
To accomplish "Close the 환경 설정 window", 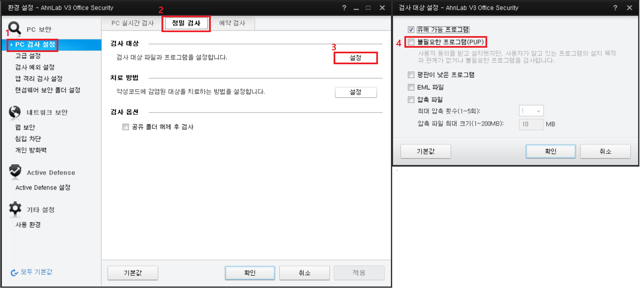I will (382, 8).
